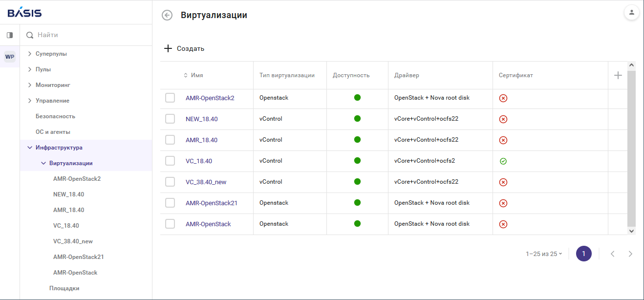The height and width of the screenshot is (300, 644).
Task: Check the checkbox for NEW_18.40 row
Action: point(170,118)
